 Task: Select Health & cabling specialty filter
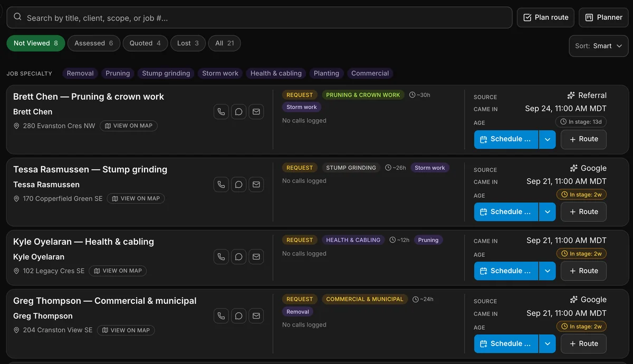point(276,73)
